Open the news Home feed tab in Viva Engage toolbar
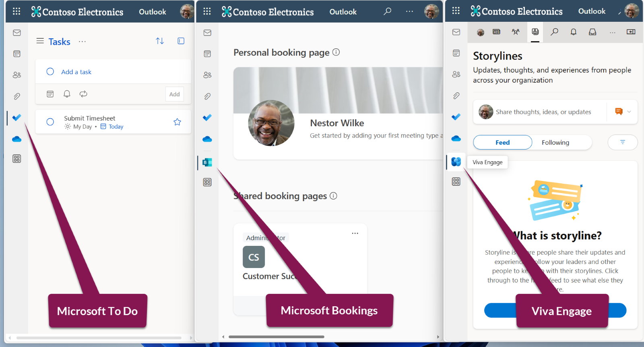This screenshot has height=347, width=644. click(x=497, y=31)
